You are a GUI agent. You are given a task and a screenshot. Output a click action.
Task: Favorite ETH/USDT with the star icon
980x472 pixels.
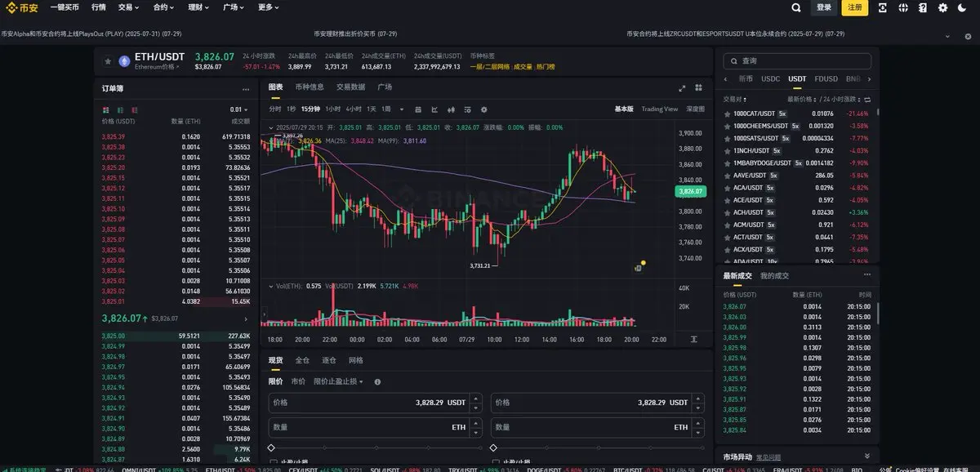(x=108, y=60)
